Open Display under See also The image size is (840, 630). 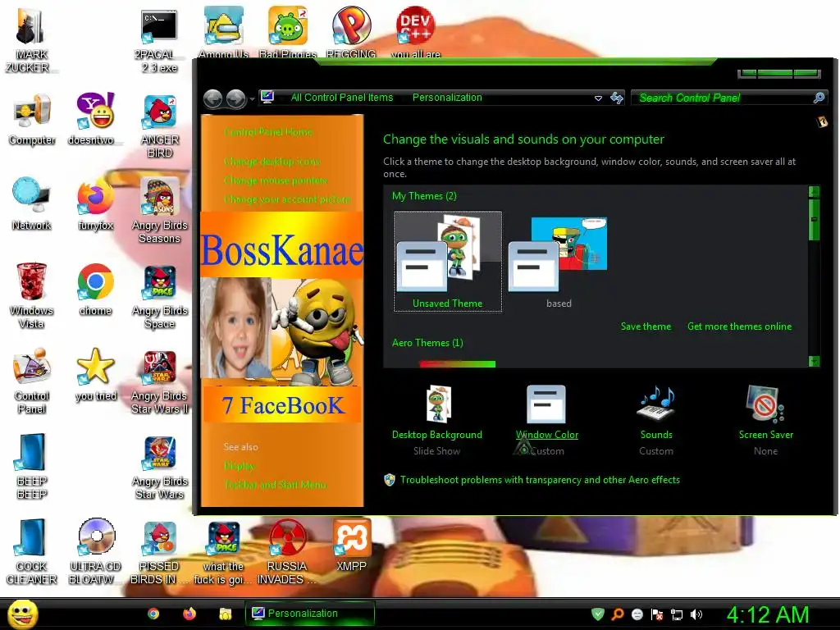(240, 466)
